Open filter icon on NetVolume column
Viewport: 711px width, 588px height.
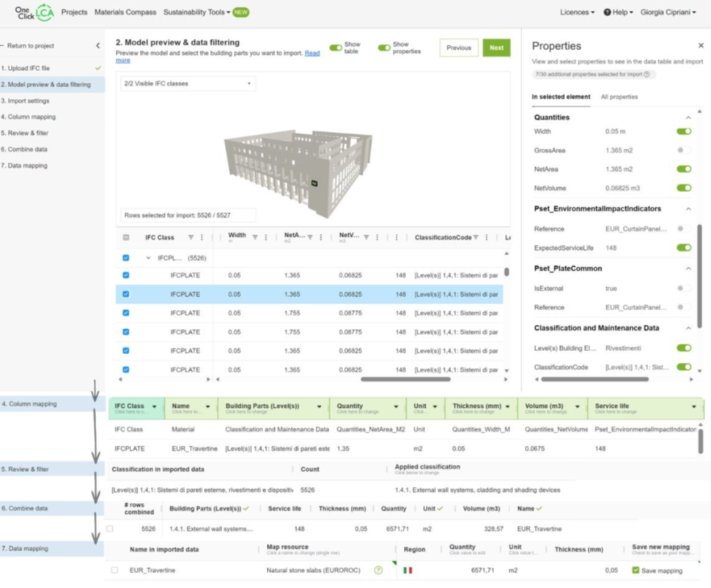pos(366,238)
